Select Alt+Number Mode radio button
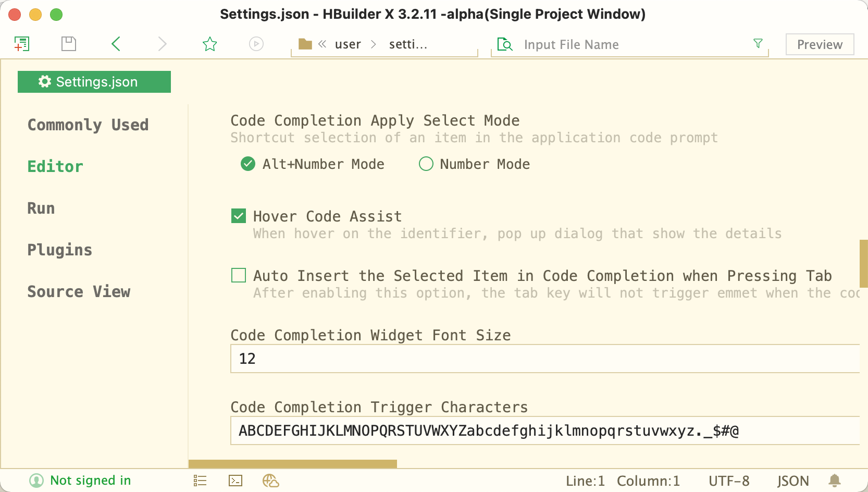Image resolution: width=868 pixels, height=492 pixels. (248, 164)
